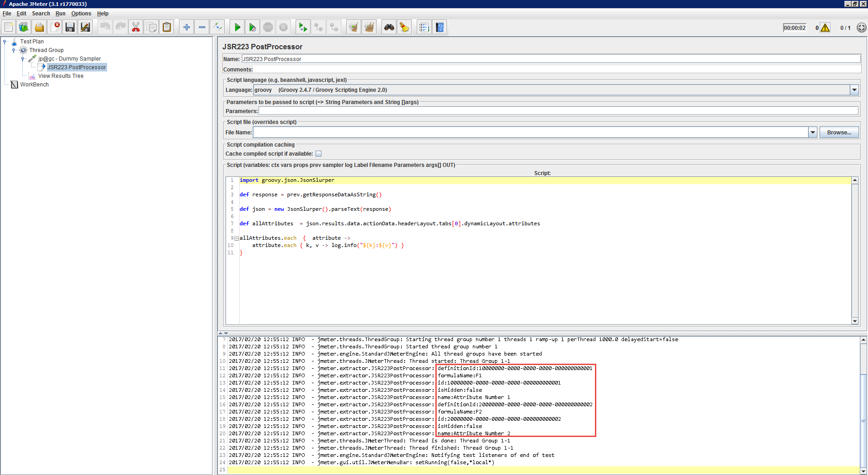Select Thread Group in the tree
This screenshot has height=475, width=868.
click(x=46, y=50)
